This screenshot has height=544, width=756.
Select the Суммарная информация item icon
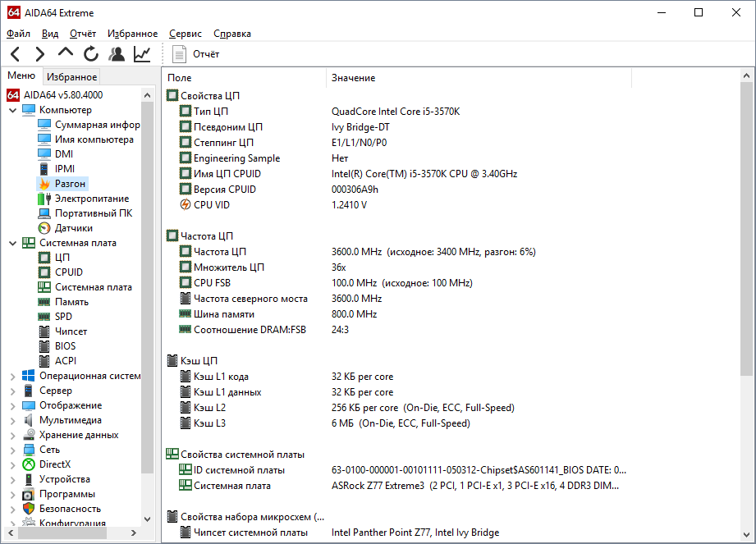[x=44, y=125]
